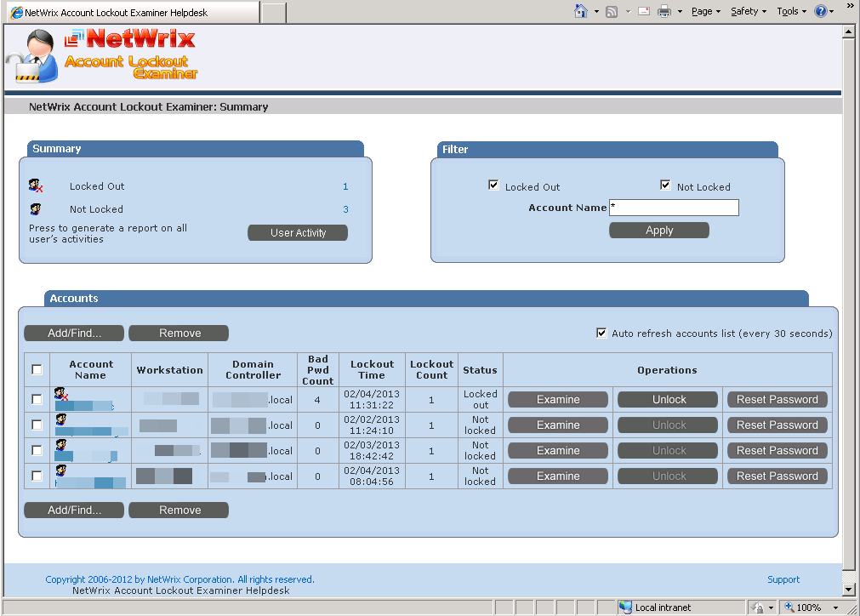Expand the zoom level 100% dropdown
The height and width of the screenshot is (616, 860).
point(836,607)
